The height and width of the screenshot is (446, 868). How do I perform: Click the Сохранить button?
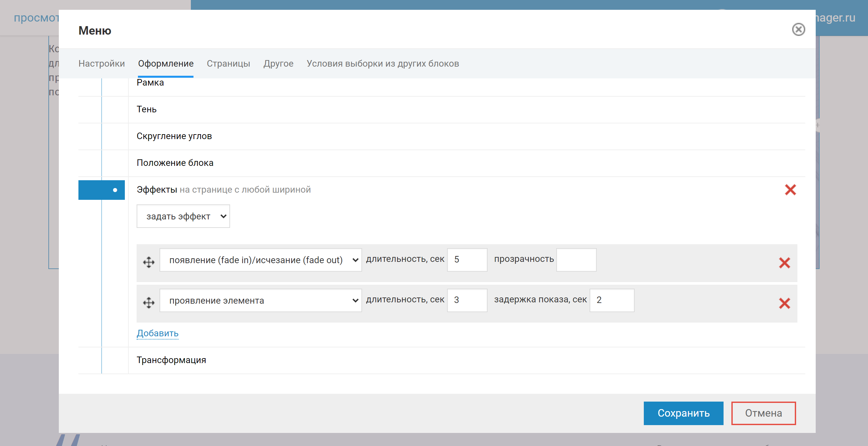coord(683,413)
